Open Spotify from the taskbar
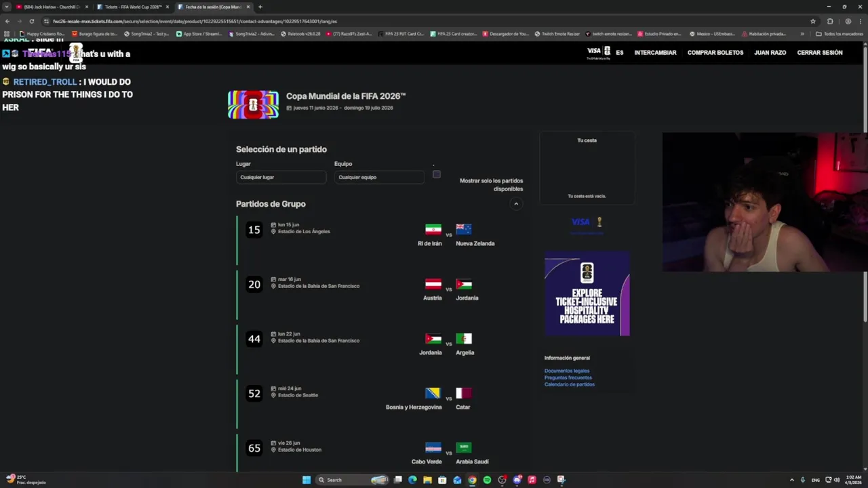This screenshot has height=488, width=868. [487, 480]
